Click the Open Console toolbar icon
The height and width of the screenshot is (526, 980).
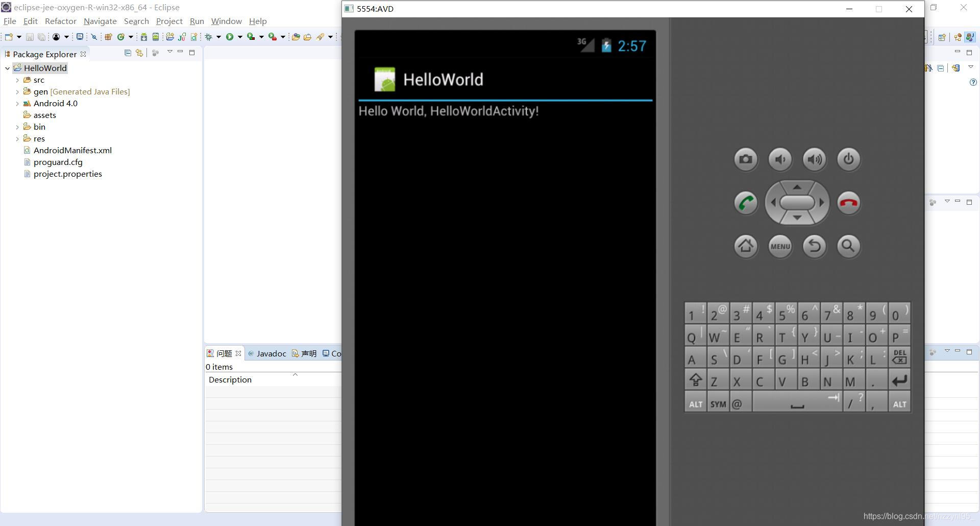click(x=80, y=37)
